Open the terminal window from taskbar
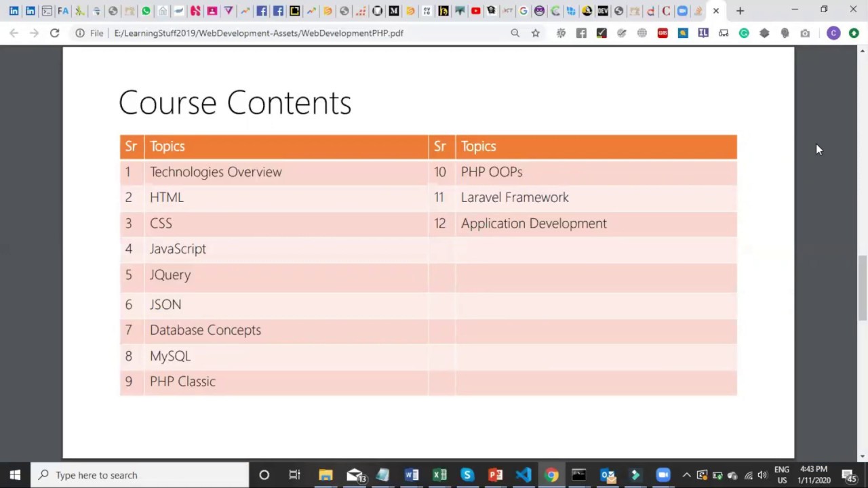Image resolution: width=868 pixels, height=488 pixels. (x=578, y=475)
